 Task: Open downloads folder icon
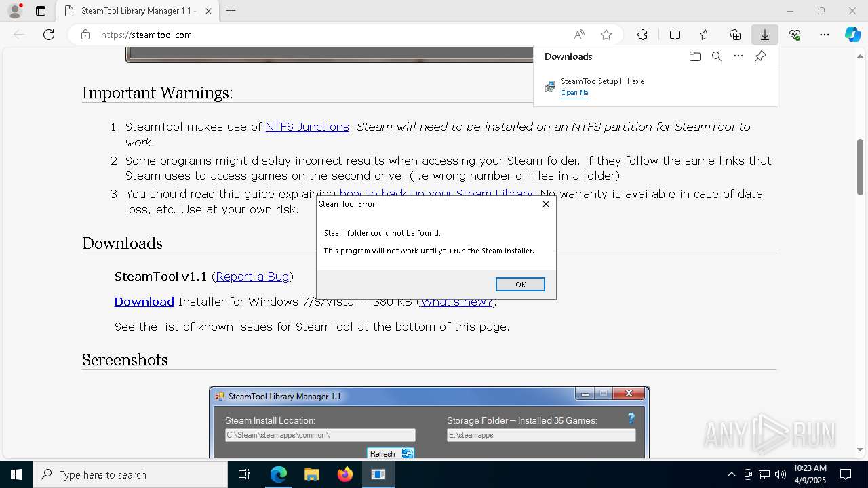click(694, 56)
